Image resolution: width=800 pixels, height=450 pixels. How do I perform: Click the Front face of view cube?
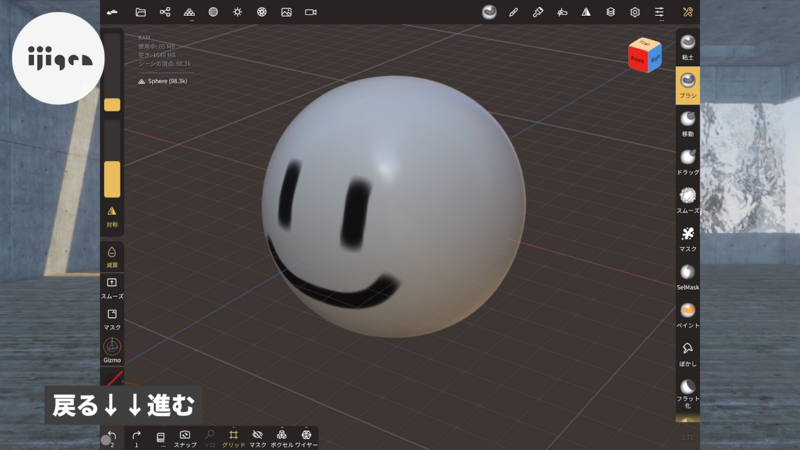(x=637, y=60)
